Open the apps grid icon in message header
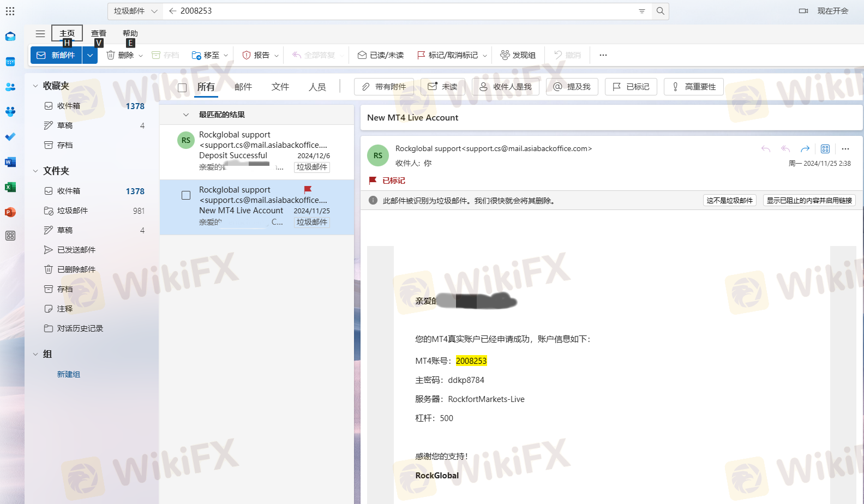This screenshot has width=864, height=504. coord(825,149)
